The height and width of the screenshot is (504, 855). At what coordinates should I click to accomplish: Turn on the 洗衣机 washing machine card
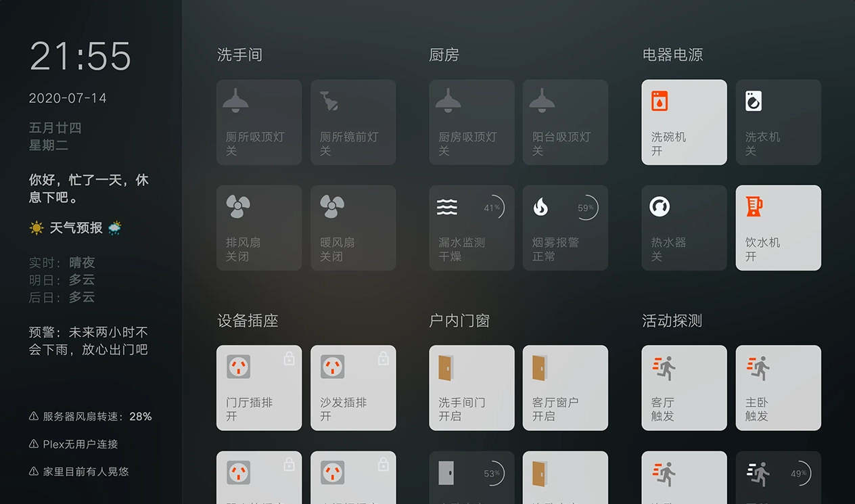tap(779, 122)
